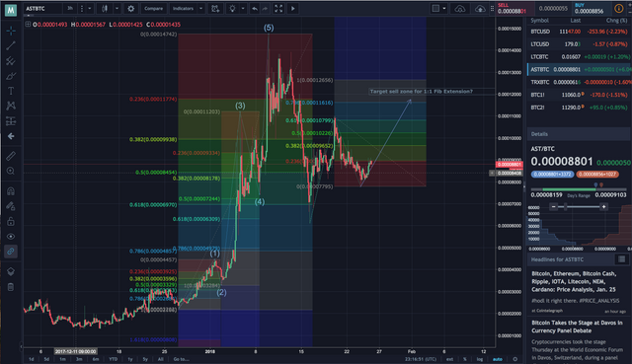Click the candlestick chart style icon
Image resolution: width=632 pixels, height=364 pixels.
[105, 9]
